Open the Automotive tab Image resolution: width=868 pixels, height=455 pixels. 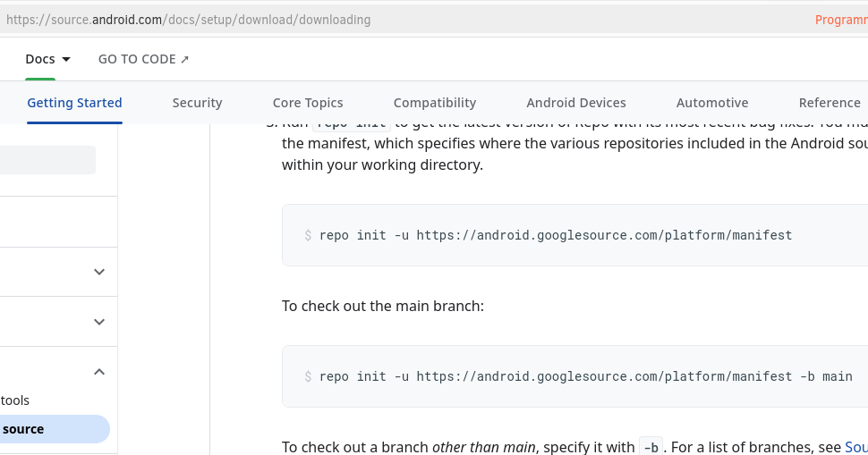click(x=712, y=103)
